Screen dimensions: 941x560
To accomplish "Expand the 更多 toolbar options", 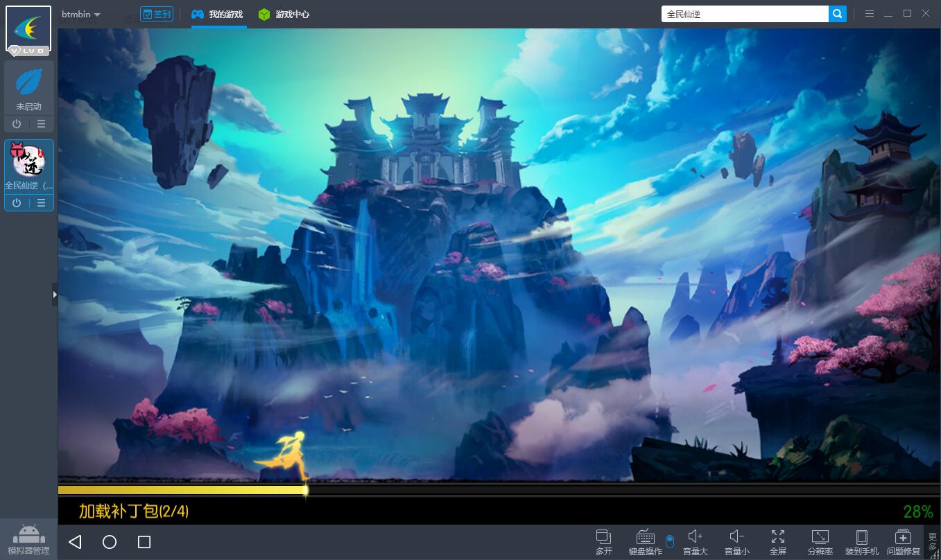I will 933,542.
